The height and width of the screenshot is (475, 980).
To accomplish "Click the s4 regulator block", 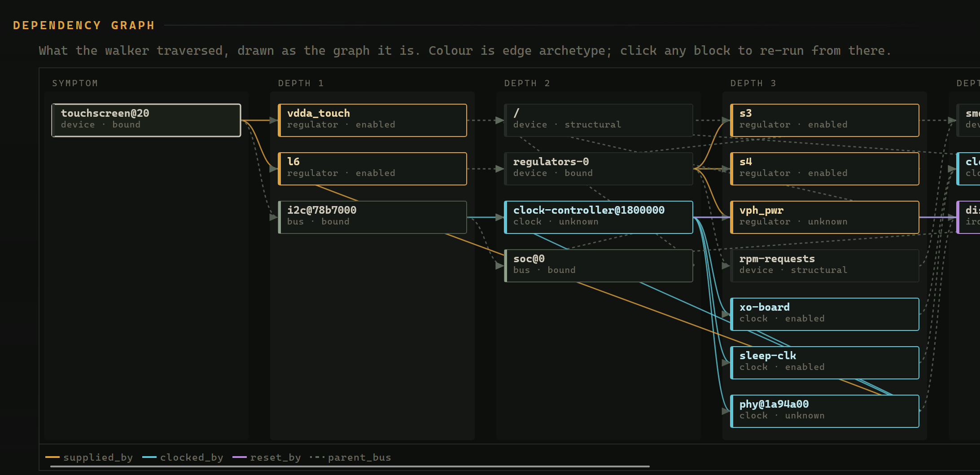I will pyautogui.click(x=825, y=169).
